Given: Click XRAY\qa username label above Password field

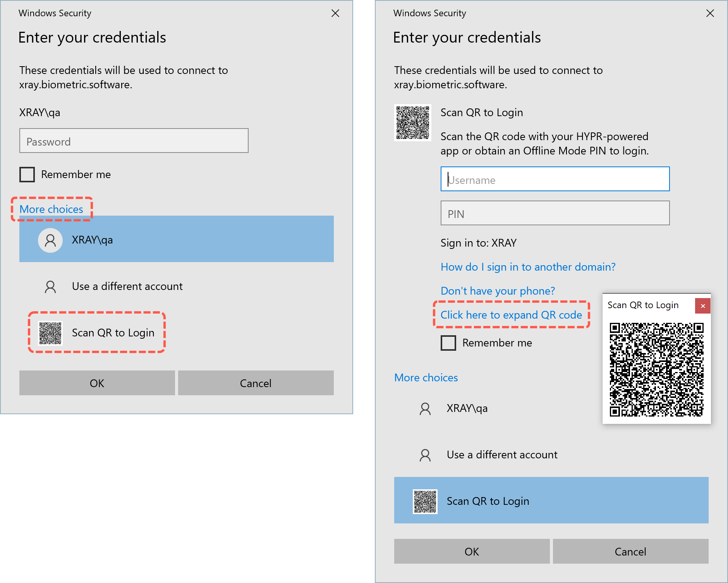Looking at the screenshot, I should [x=40, y=112].
